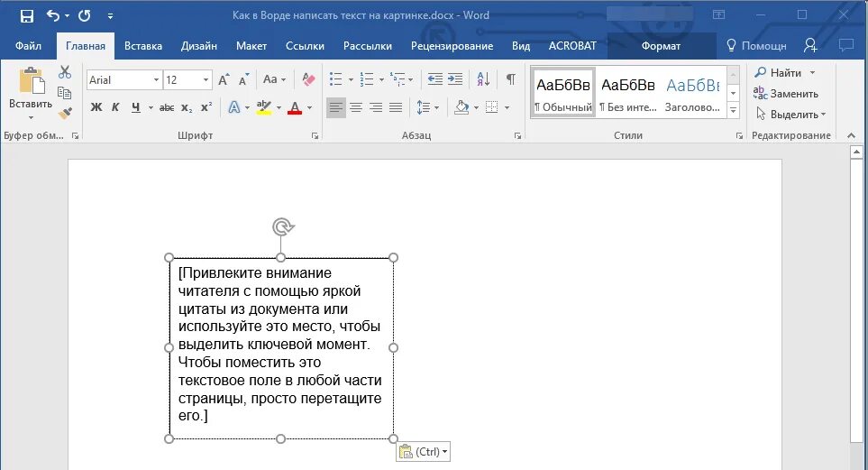Viewport: 868px width, 470px height.
Task: Open the highlight color picker arrow
Action: [279, 107]
